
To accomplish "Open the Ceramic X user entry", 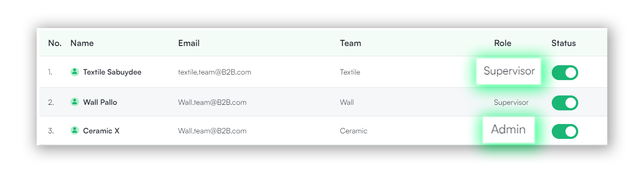I will 101,131.
